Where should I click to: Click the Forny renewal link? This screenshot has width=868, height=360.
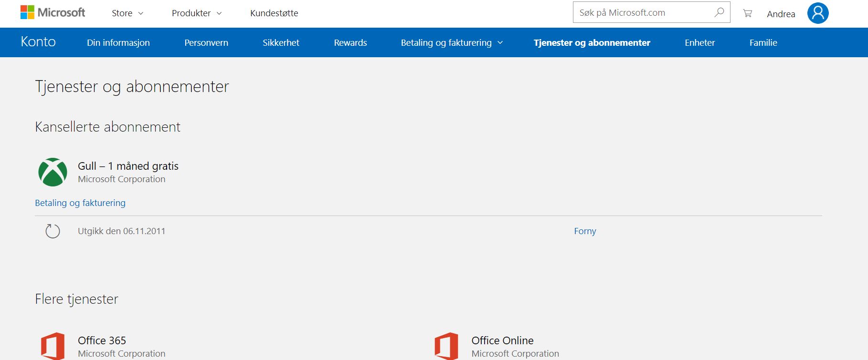point(585,231)
